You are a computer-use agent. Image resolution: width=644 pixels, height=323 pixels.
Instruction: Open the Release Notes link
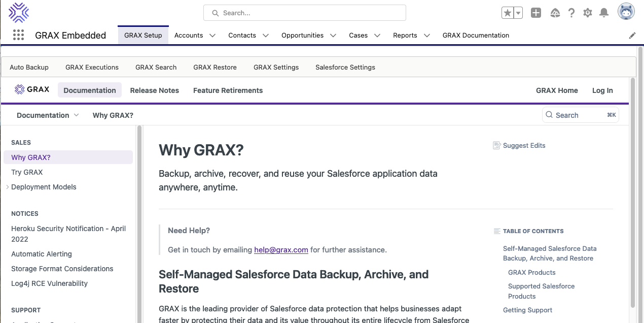click(155, 90)
